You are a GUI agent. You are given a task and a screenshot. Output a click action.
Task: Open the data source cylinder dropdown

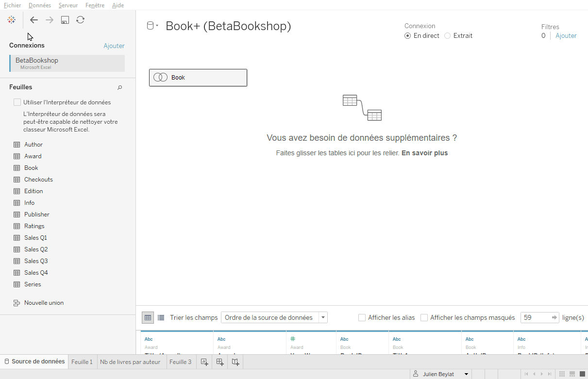(x=152, y=26)
